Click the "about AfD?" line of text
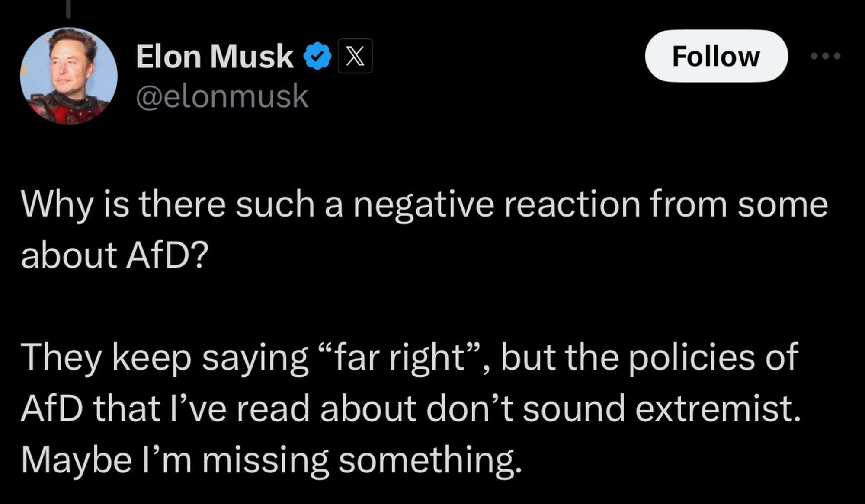 click(x=115, y=254)
